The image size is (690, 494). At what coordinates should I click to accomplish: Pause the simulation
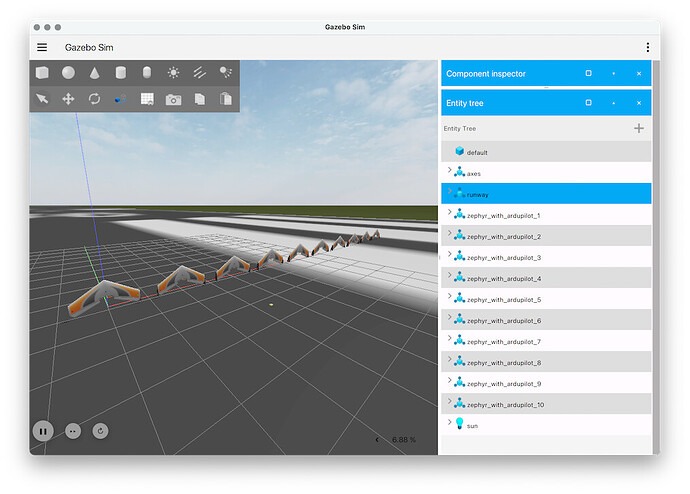tap(43, 431)
